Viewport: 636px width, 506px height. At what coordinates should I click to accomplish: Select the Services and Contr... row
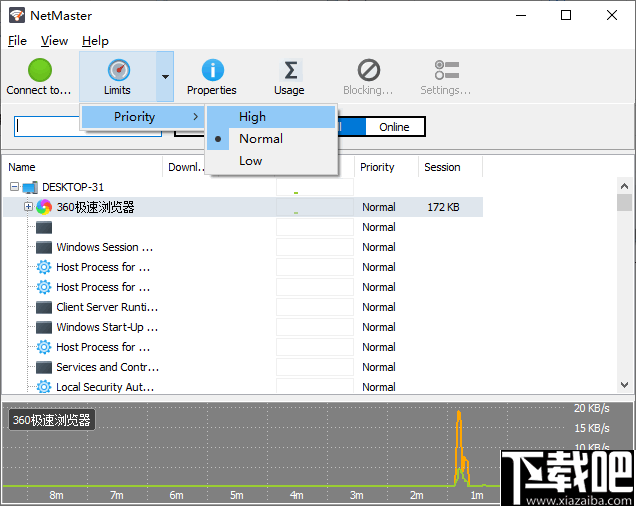243,367
